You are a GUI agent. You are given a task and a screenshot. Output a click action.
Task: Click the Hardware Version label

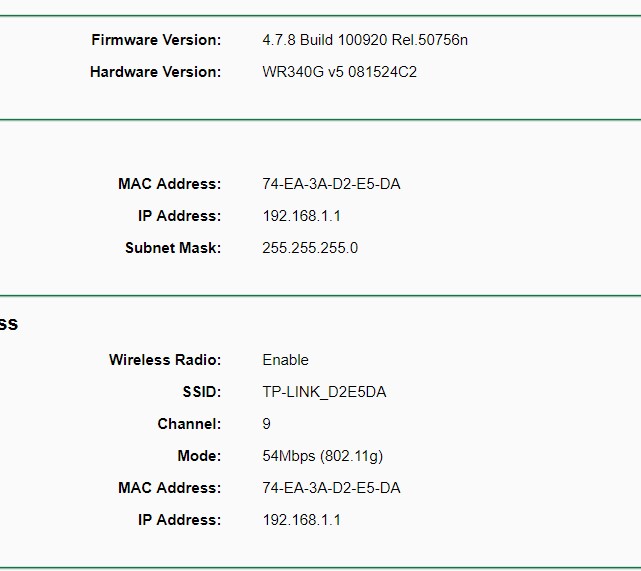tap(155, 72)
